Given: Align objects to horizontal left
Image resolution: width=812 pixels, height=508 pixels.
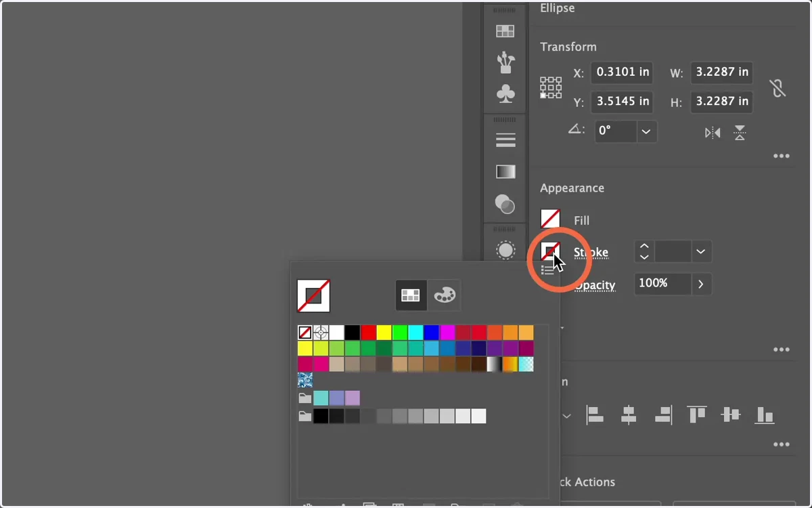Looking at the screenshot, I should tap(595, 415).
